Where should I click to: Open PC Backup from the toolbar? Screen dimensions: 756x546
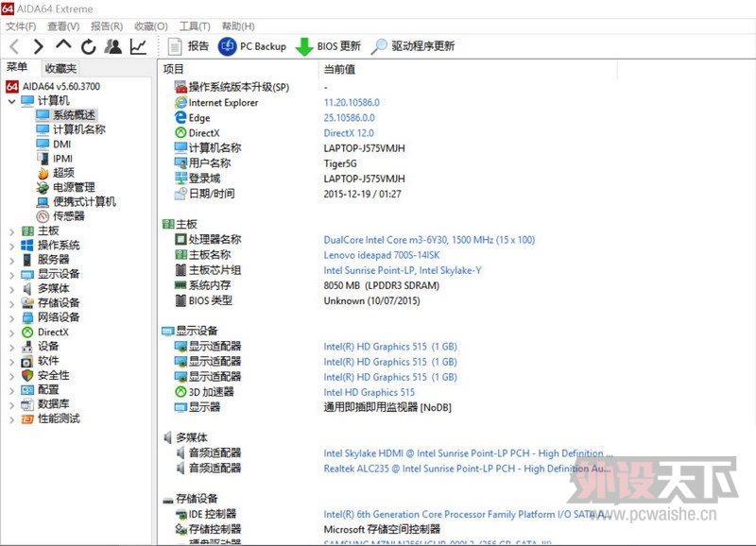coord(252,46)
